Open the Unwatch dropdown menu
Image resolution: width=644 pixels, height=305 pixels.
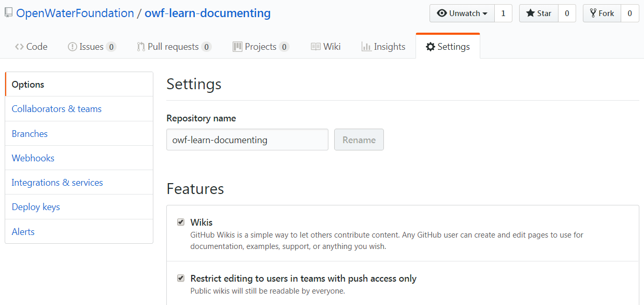(x=462, y=13)
